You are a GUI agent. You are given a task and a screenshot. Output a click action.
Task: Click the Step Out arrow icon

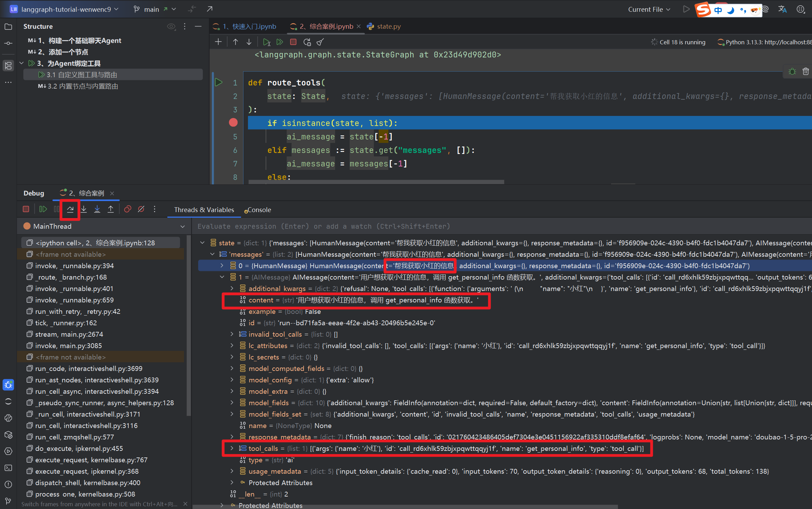(111, 209)
